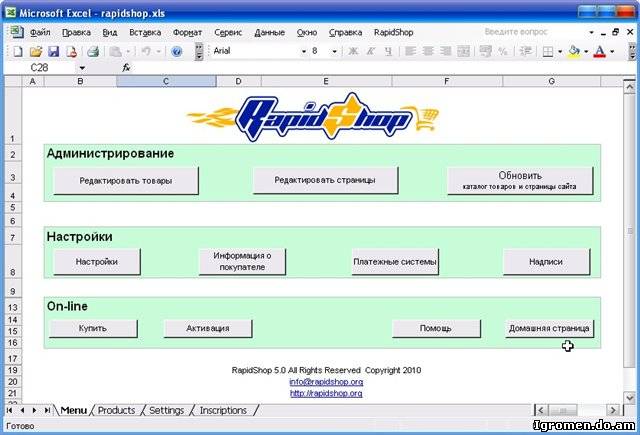The width and height of the screenshot is (640, 435).
Task: Click the fx insert function icon
Action: click(127, 68)
